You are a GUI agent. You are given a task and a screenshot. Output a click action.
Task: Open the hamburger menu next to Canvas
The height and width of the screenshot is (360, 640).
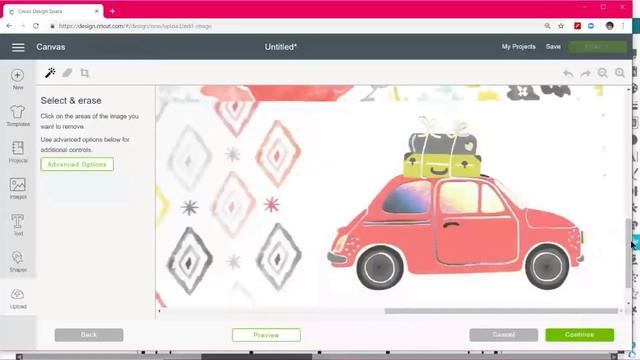(18, 47)
